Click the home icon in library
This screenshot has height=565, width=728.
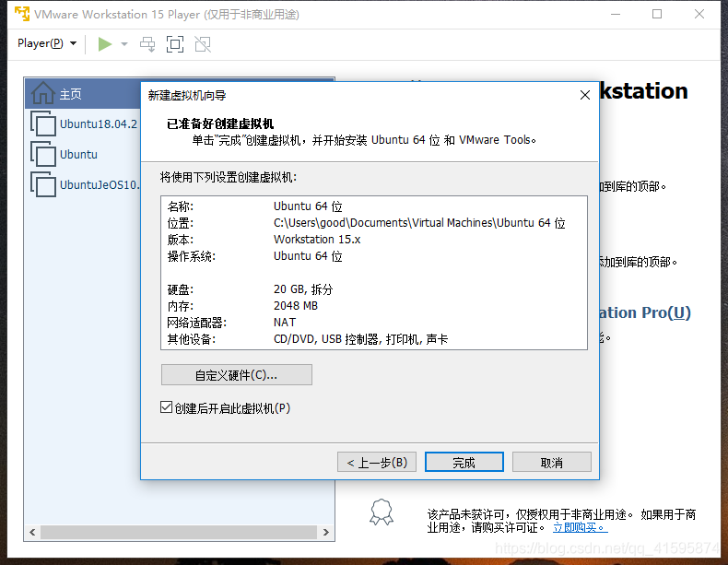[x=42, y=93]
